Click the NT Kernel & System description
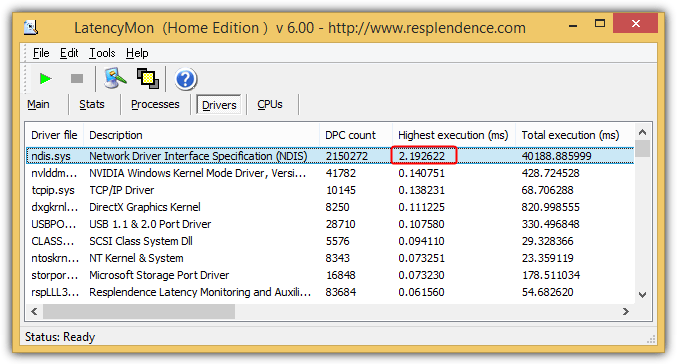677x364 pixels. [x=136, y=258]
